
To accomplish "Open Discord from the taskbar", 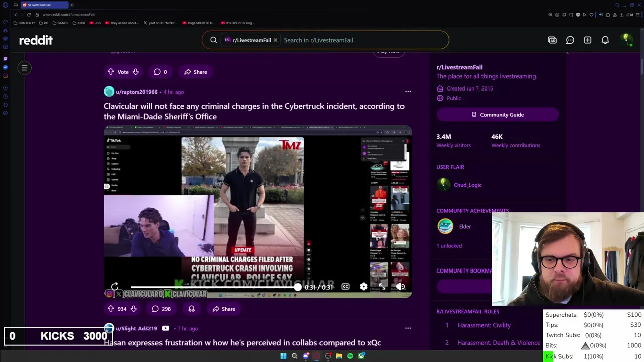I will point(305,356).
